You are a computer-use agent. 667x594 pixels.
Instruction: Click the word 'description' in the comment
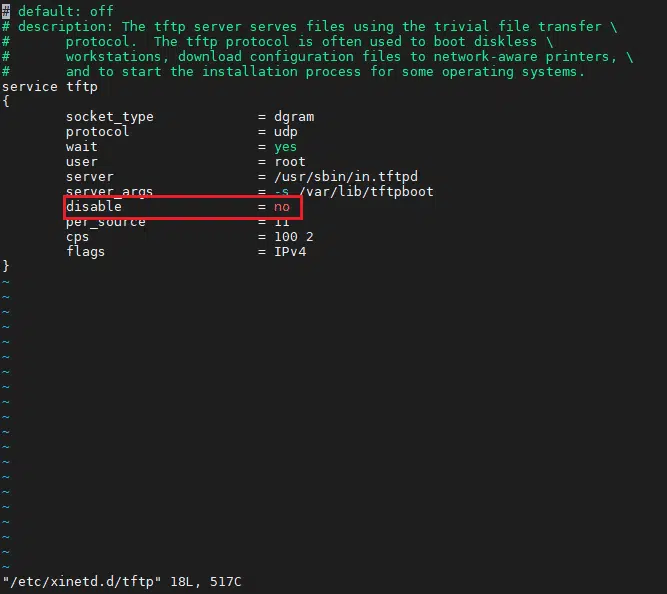pyautogui.click(x=61, y=26)
